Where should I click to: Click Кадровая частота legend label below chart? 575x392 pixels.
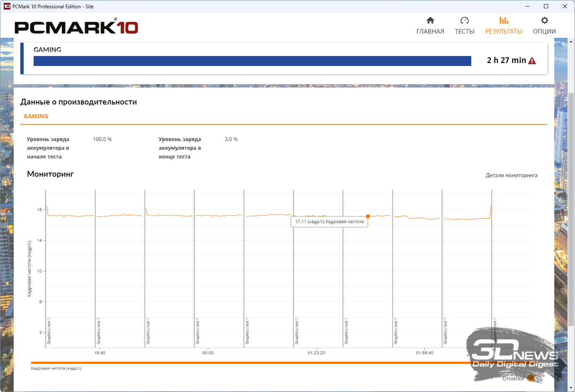pos(56,368)
